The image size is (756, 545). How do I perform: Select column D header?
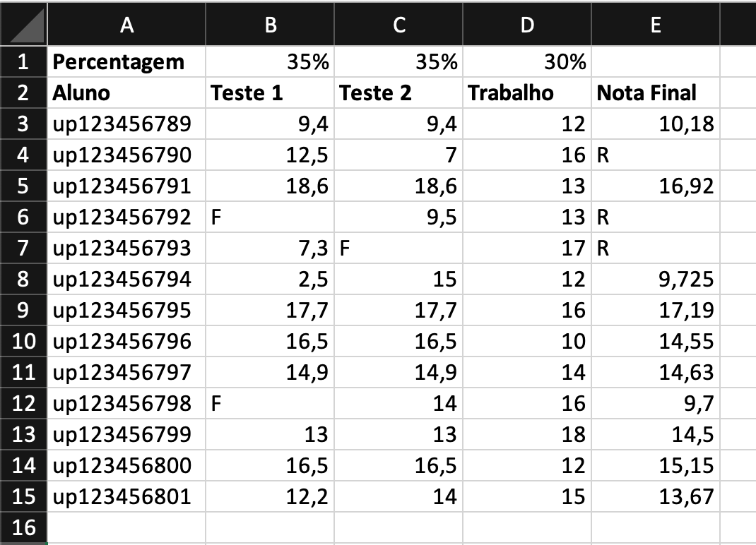point(527,25)
